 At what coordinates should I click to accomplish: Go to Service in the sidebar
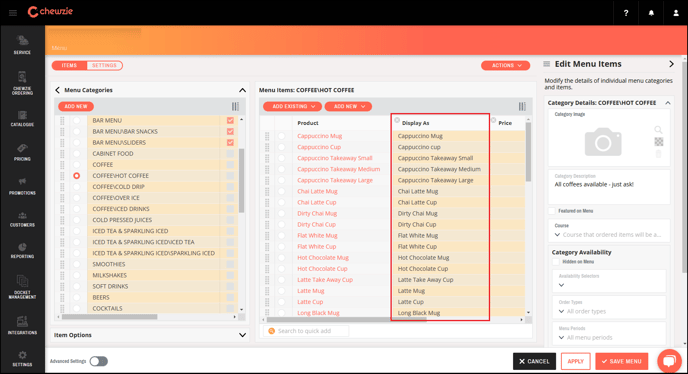coord(22,45)
